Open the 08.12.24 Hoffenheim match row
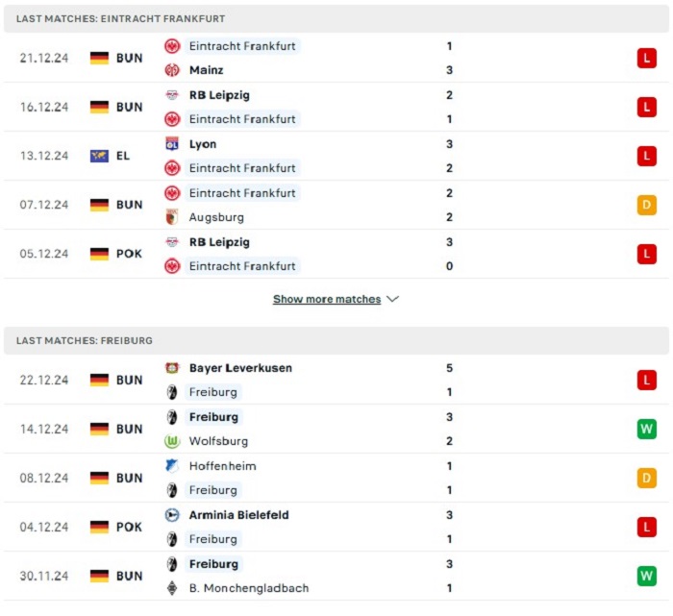 point(336,478)
